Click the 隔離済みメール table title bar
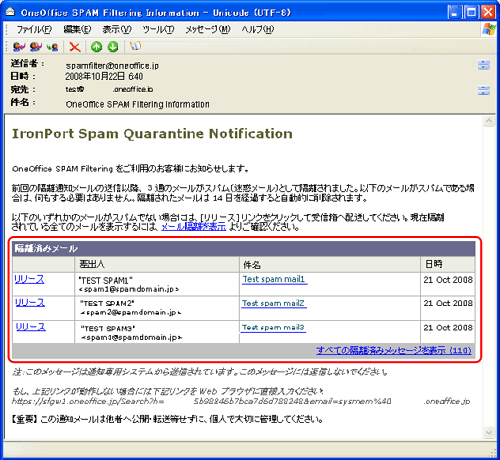This screenshot has height=460, width=500. click(244, 249)
